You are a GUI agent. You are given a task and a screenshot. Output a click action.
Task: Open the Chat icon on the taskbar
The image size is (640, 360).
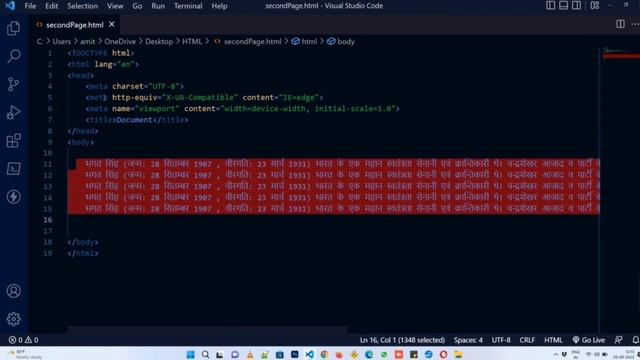(x=235, y=354)
